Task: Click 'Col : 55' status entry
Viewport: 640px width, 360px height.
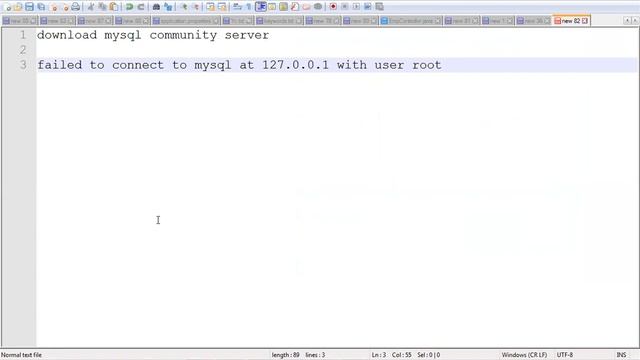Action: [402, 355]
